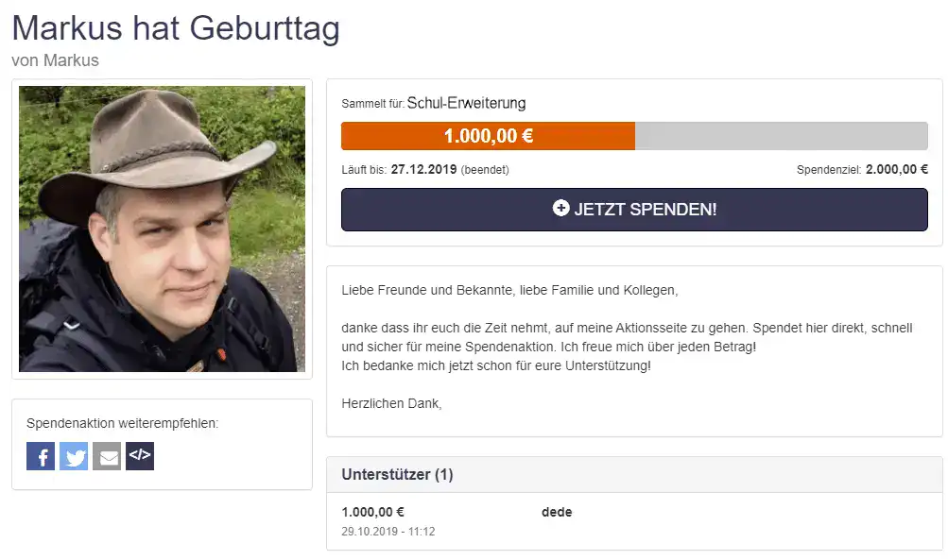Recommend the campaign via email icon

[x=107, y=457]
